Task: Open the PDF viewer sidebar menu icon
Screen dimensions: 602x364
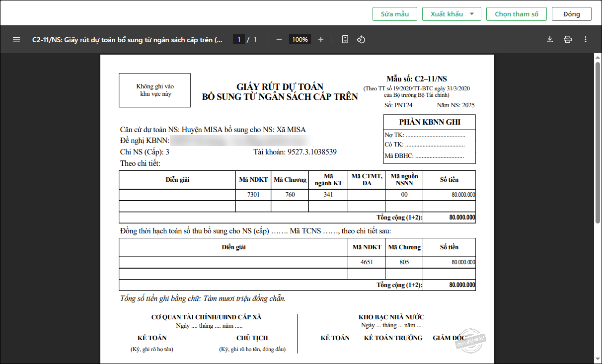Action: click(16, 39)
